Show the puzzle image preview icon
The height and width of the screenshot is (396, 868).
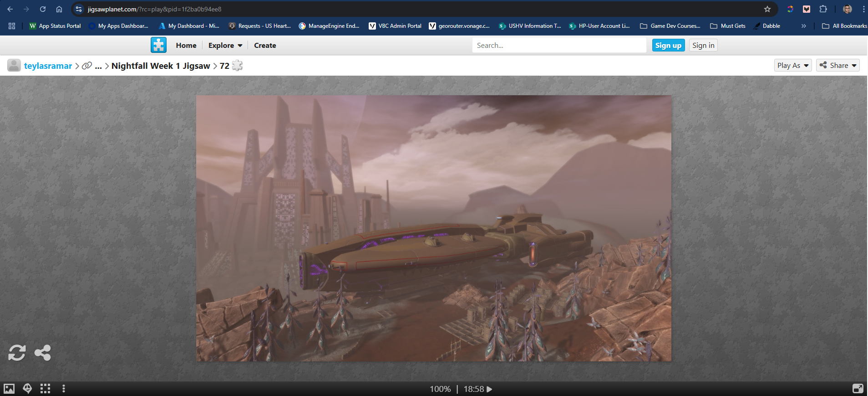pos(9,389)
